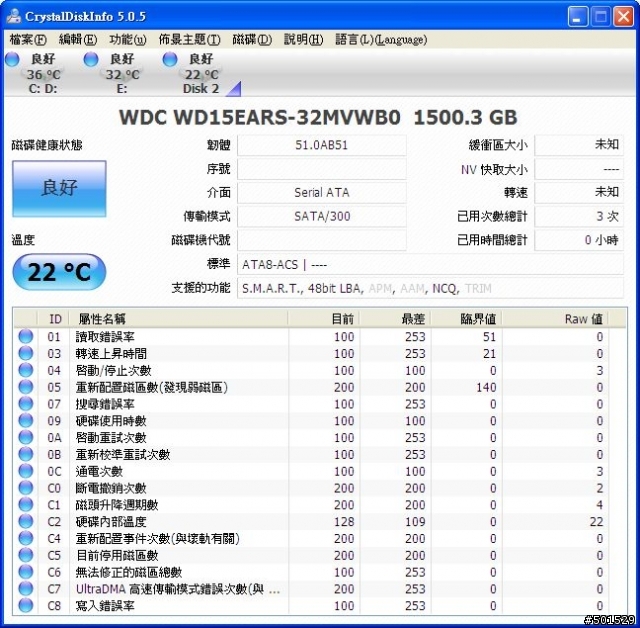Select the E: disk at 32 °C
This screenshot has height=628, width=640.
click(122, 74)
